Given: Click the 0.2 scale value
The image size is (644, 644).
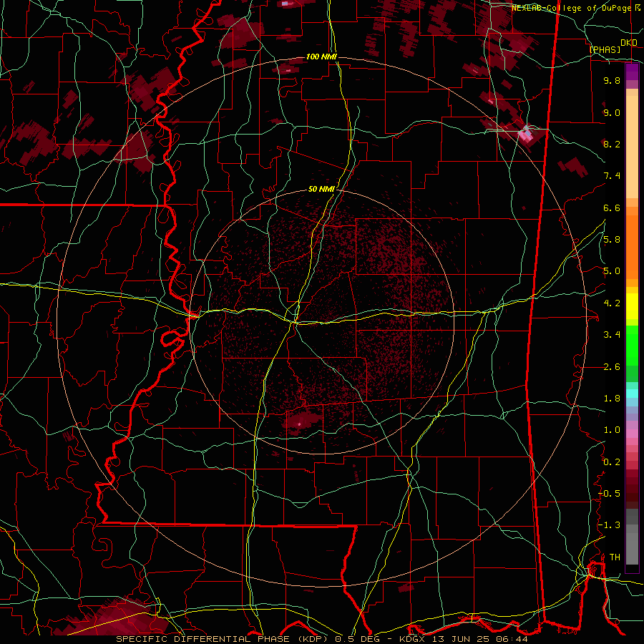Looking at the screenshot, I should click(x=612, y=462).
